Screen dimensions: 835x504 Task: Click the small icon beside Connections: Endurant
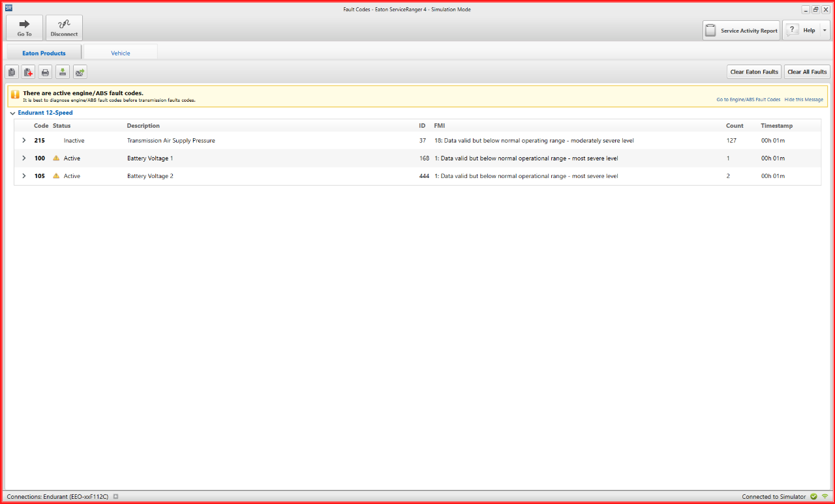coord(115,497)
